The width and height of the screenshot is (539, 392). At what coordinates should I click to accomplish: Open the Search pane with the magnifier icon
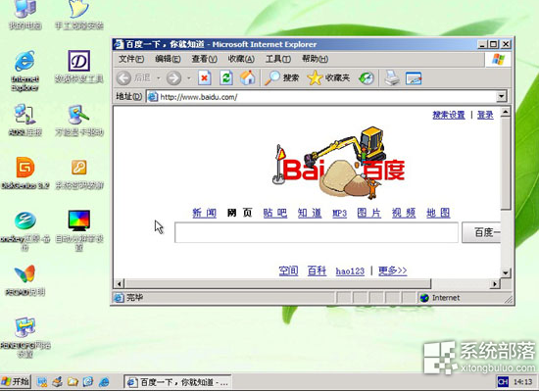coord(281,78)
